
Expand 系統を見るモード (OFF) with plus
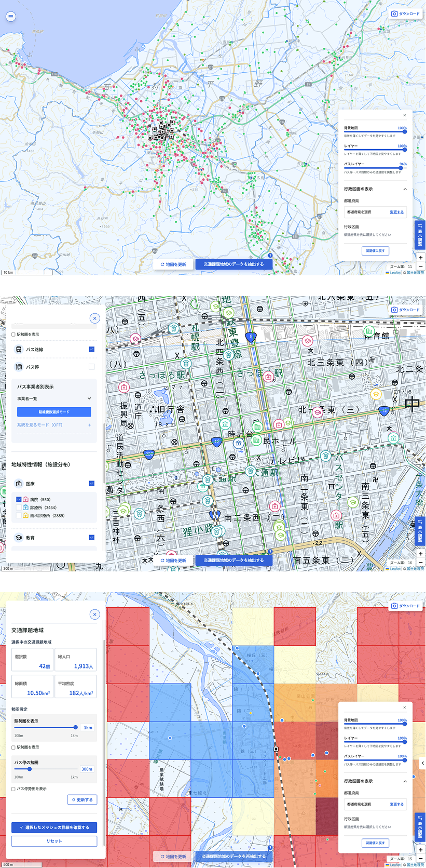(x=90, y=425)
